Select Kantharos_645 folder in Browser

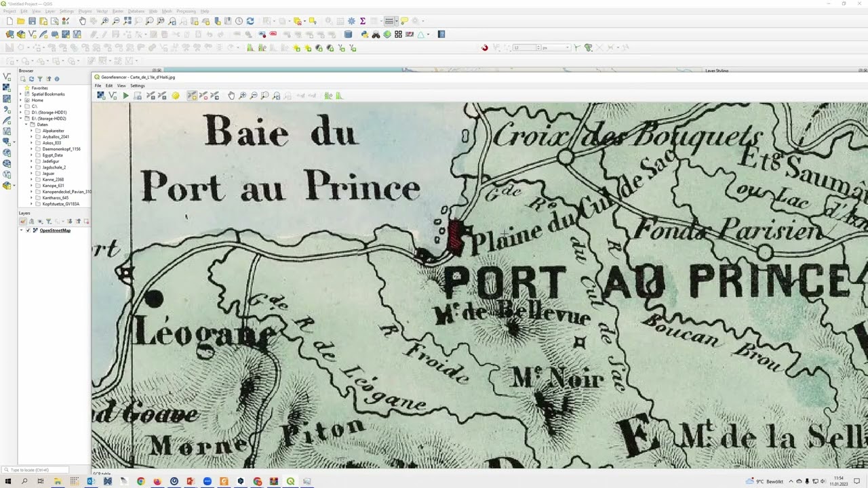tap(55, 198)
